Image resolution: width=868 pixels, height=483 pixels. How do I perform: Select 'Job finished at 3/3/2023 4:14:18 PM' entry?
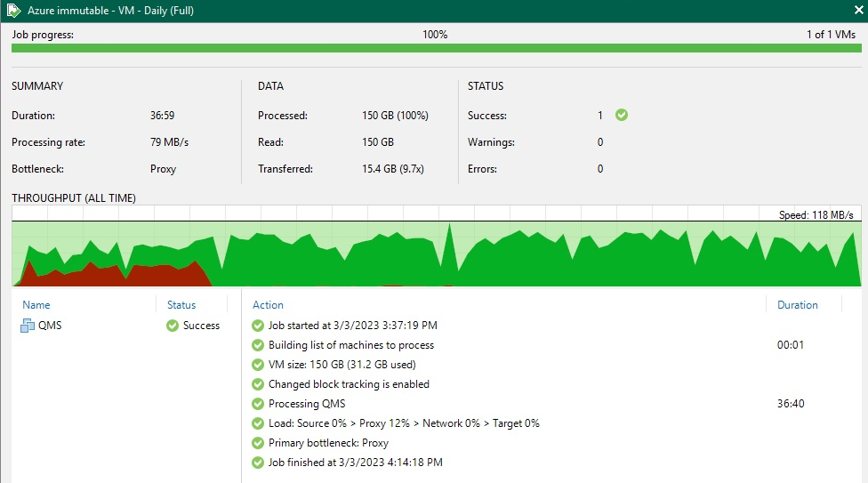(356, 463)
